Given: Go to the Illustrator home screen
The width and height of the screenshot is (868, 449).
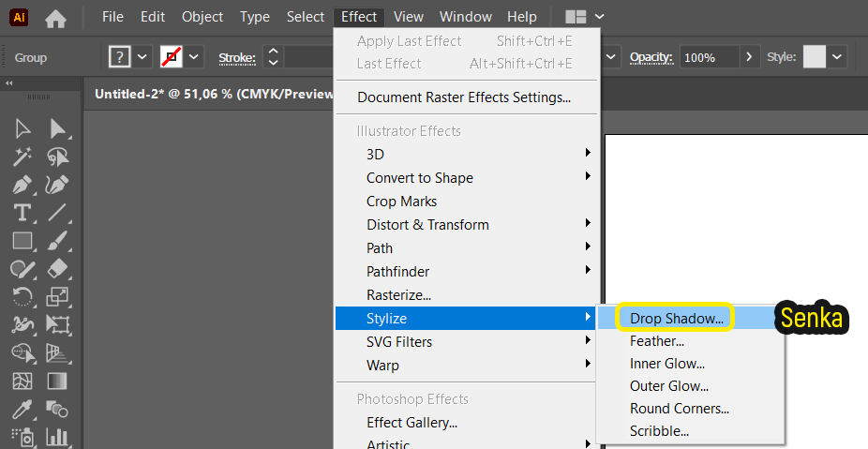Looking at the screenshot, I should [x=55, y=18].
